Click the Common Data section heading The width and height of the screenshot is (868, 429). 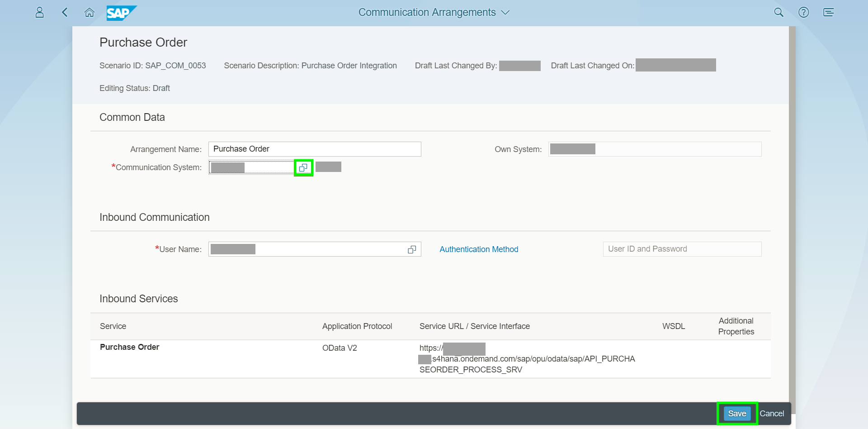click(x=132, y=117)
